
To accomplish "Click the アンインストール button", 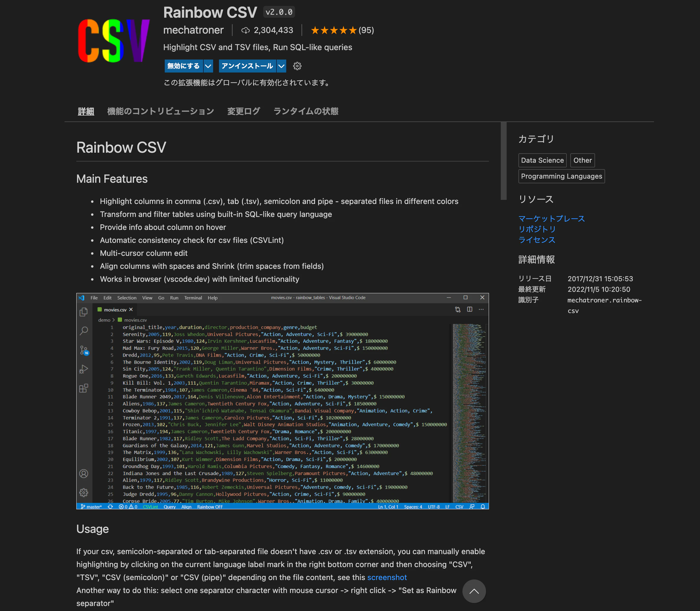I will [x=248, y=66].
